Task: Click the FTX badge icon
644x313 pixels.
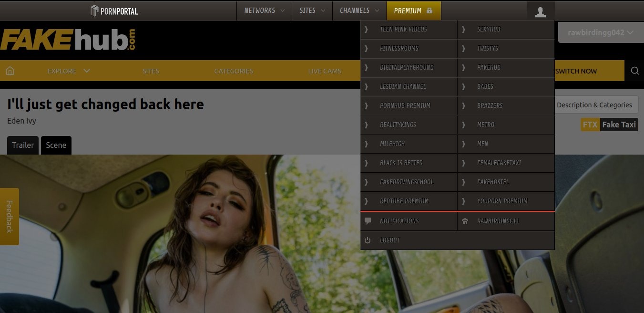Action: (x=590, y=125)
